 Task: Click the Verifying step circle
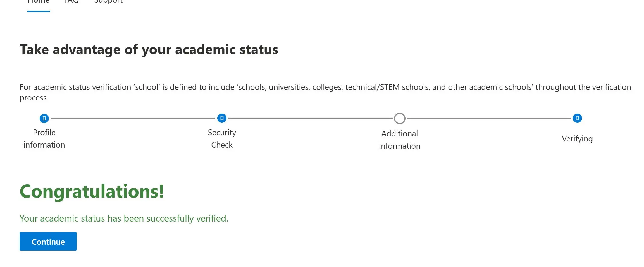point(577,118)
